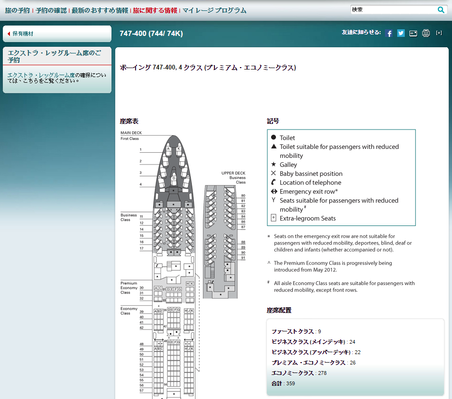Go back via 保有機材 button
Viewport: 452px width, 399px height.
(x=57, y=34)
